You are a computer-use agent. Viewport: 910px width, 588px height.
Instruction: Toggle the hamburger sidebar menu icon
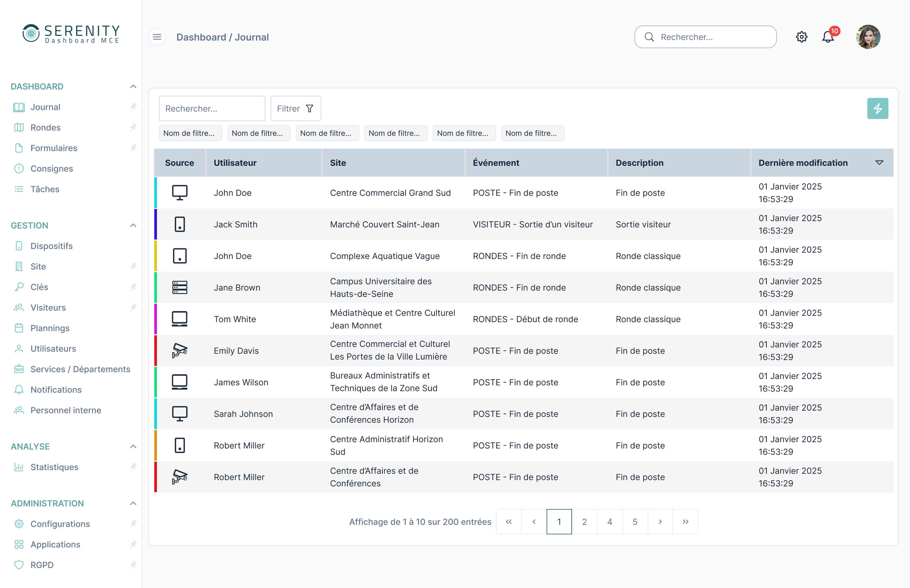(x=157, y=37)
